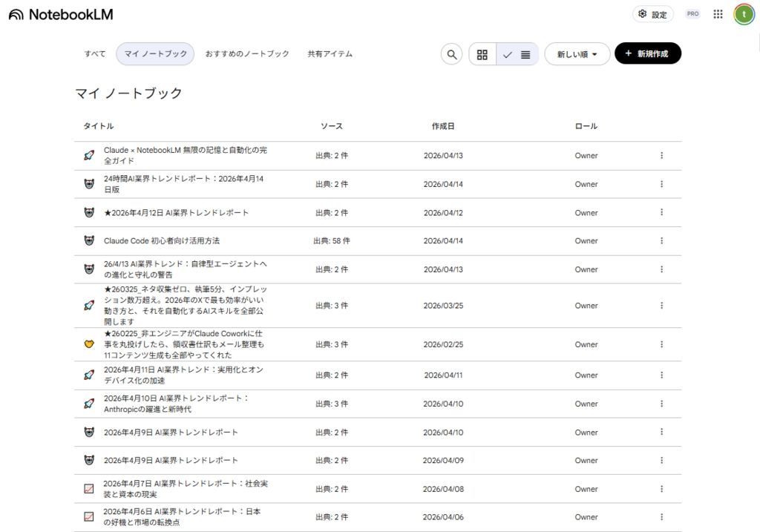760x532 pixels.
Task: Open more options for Claude × NotebookLM row
Action: pyautogui.click(x=661, y=156)
